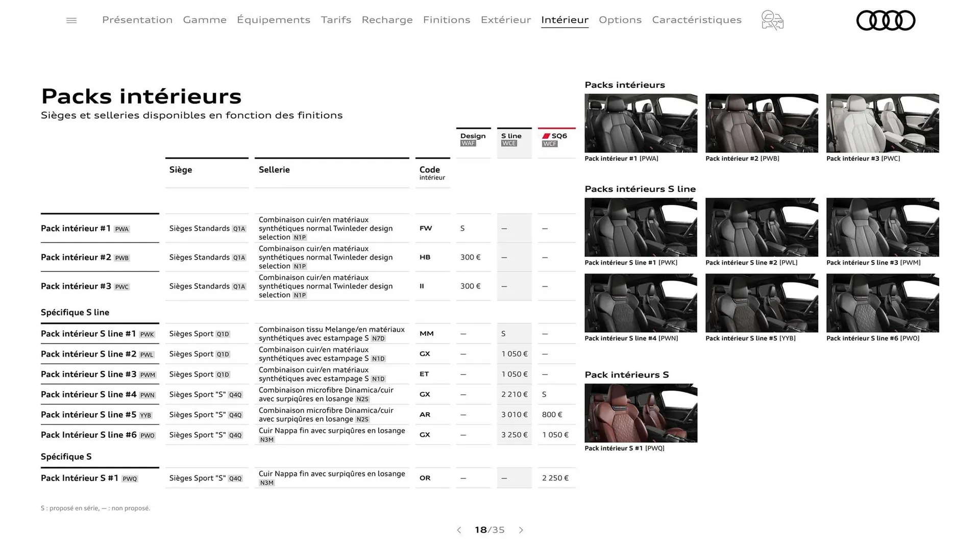Select the underlined Intérieur tab
The image size is (980, 551).
pos(565,20)
